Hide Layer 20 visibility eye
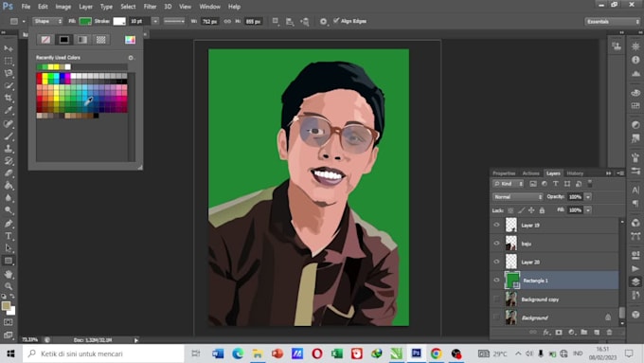 click(x=496, y=262)
